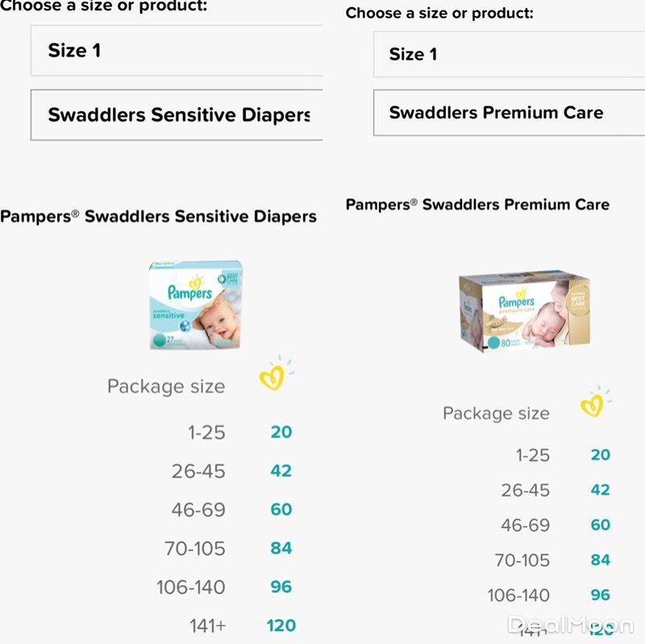Click 60 points in Premium Care table
The width and height of the screenshot is (645, 644).
click(600, 525)
